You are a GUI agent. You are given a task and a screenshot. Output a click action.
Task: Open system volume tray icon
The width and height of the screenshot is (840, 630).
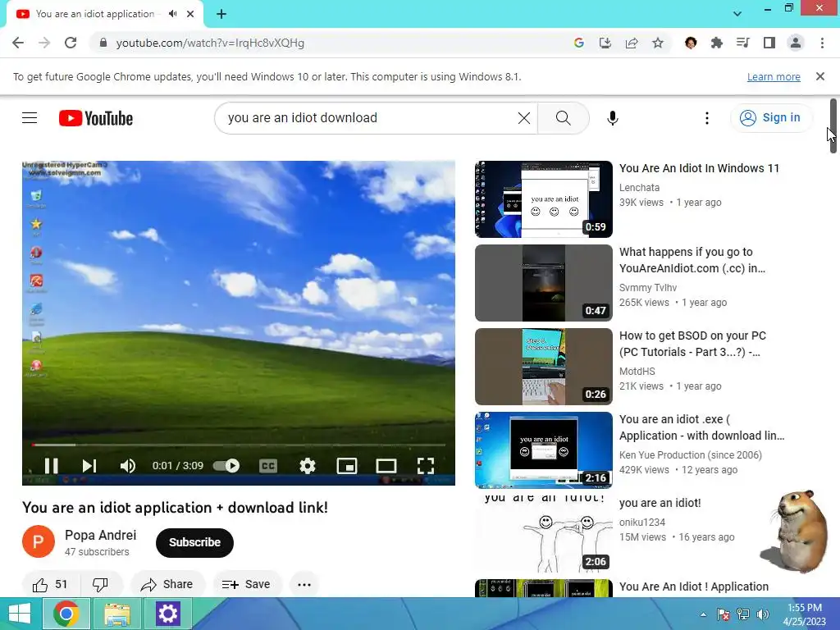[x=762, y=614]
